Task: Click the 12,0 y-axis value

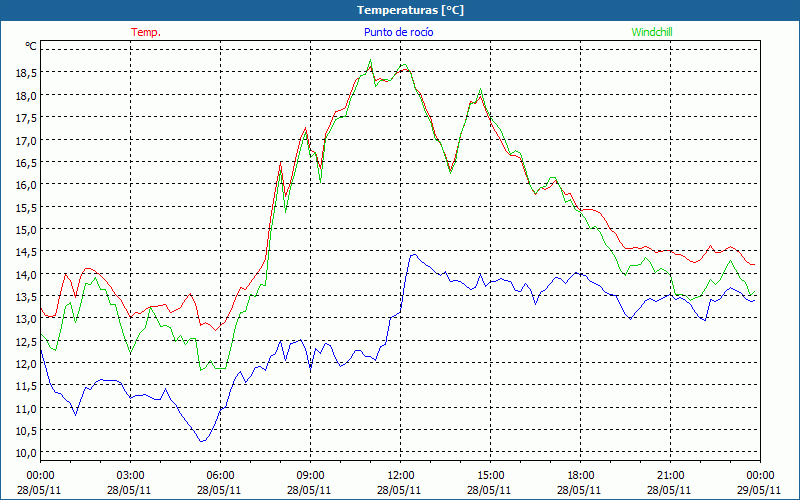Action: tap(26, 364)
